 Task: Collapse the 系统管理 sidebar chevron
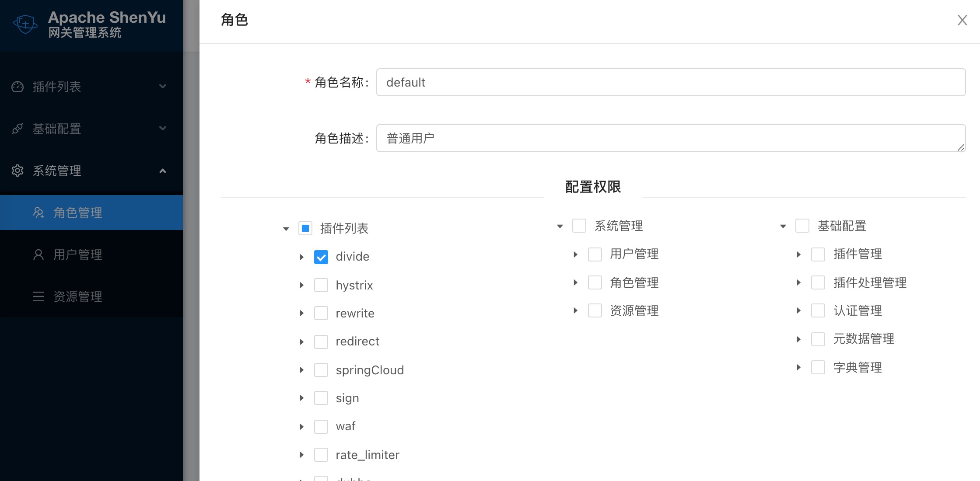click(x=163, y=171)
